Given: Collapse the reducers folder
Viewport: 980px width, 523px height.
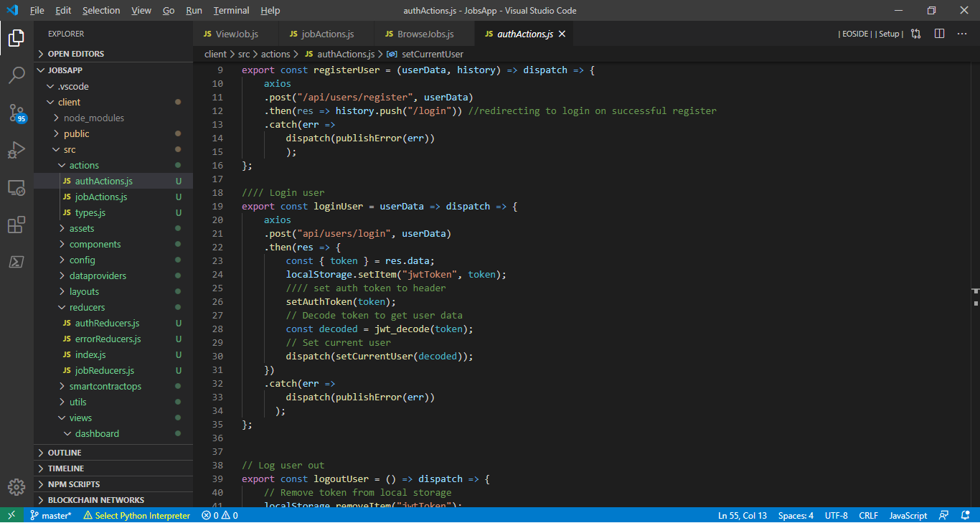Looking at the screenshot, I should click(86, 307).
